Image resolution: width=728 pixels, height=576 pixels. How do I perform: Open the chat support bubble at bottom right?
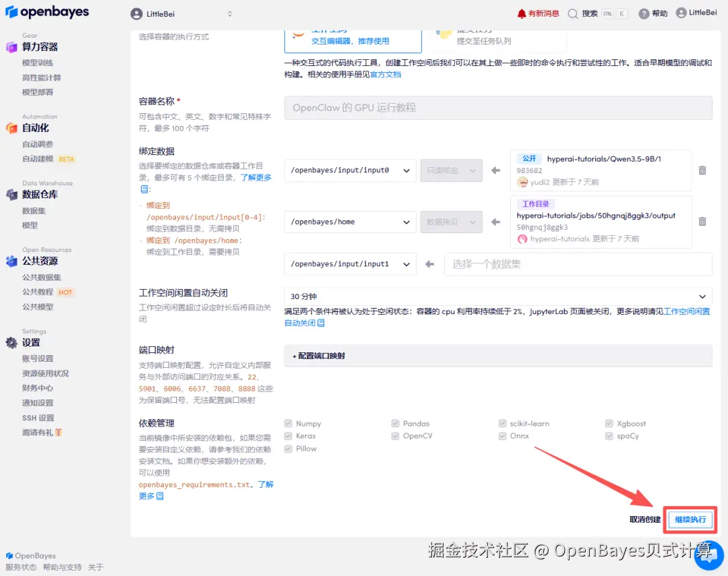(x=708, y=556)
